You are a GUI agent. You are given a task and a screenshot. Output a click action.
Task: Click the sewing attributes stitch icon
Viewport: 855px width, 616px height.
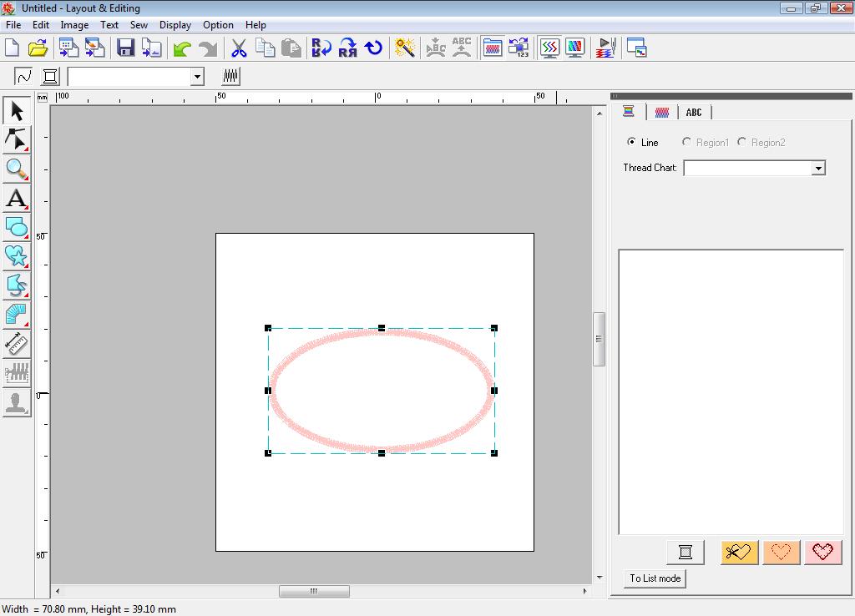[230, 76]
